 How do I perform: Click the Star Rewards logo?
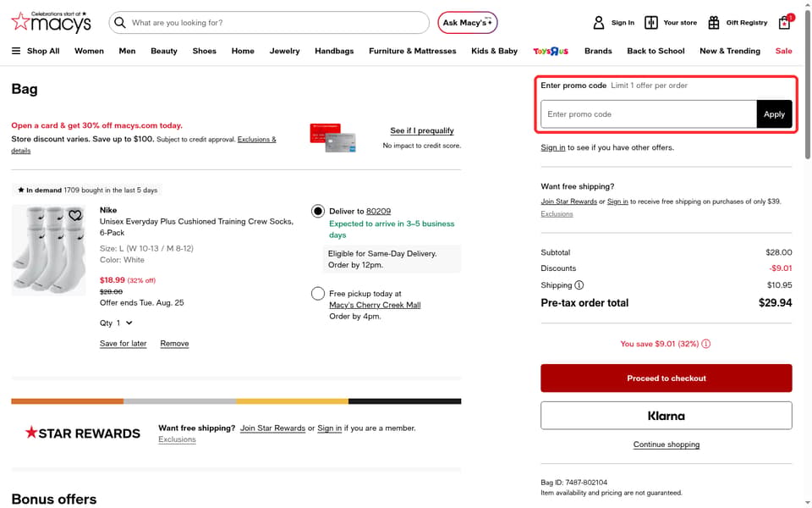coord(83,433)
